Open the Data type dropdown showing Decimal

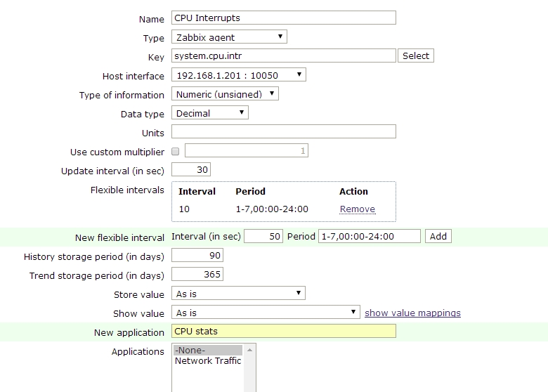pos(209,112)
